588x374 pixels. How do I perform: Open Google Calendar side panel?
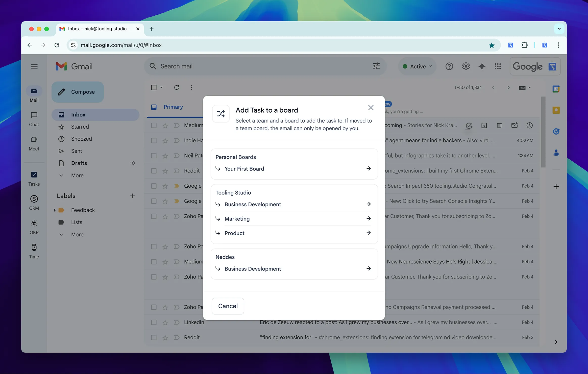(x=556, y=89)
